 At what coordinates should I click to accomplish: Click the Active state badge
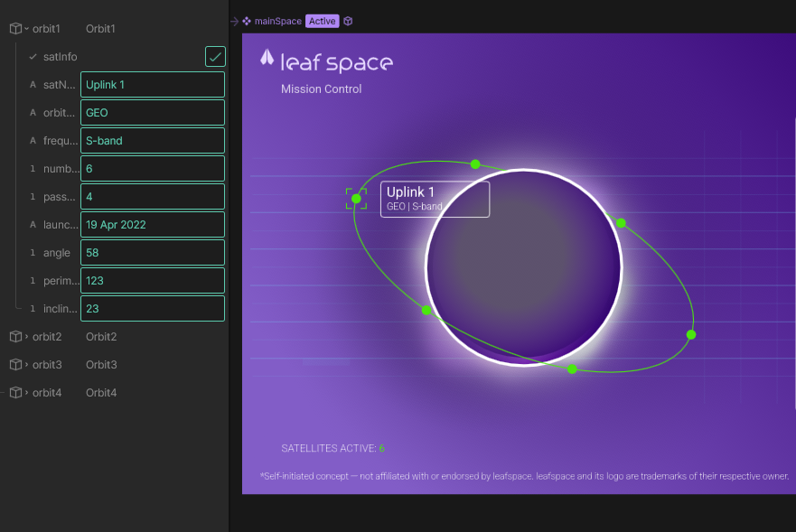322,21
